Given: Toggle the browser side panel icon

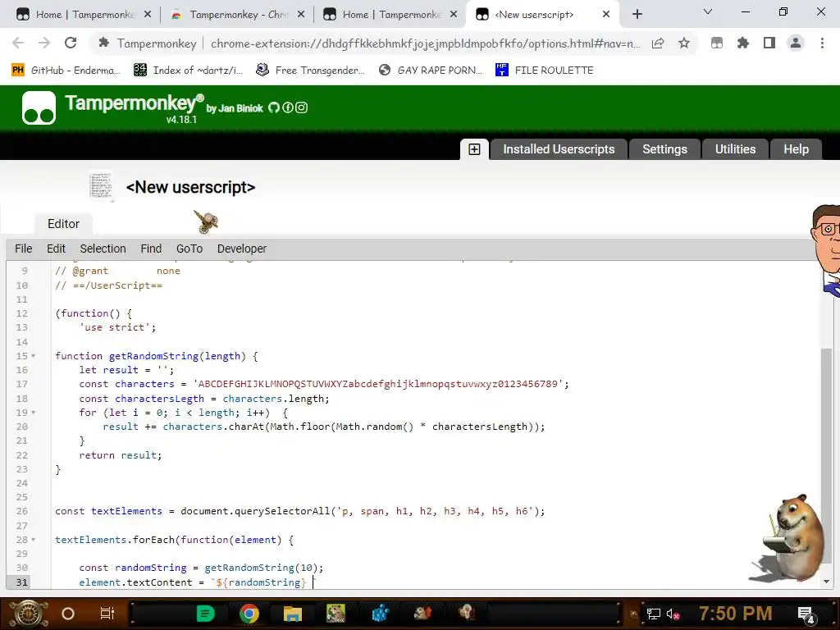Looking at the screenshot, I should [769, 43].
